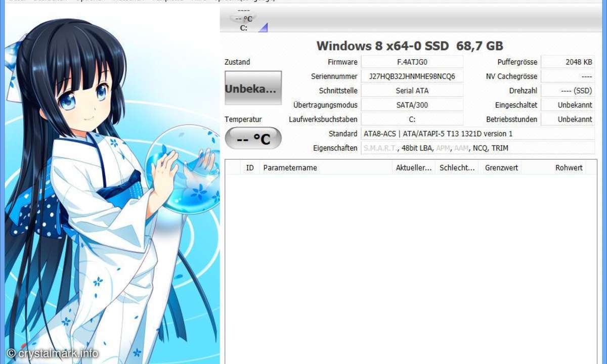Click the Puffergrösse value 2048 KB
This screenshot has height=364, width=607.
click(x=568, y=62)
